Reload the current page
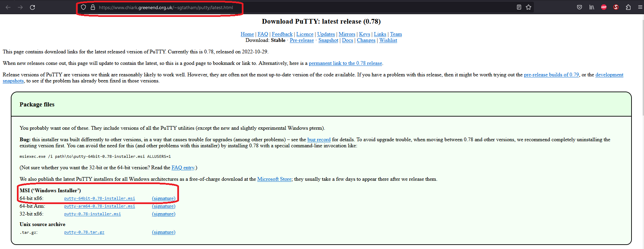This screenshot has height=249, width=644. coord(32,7)
